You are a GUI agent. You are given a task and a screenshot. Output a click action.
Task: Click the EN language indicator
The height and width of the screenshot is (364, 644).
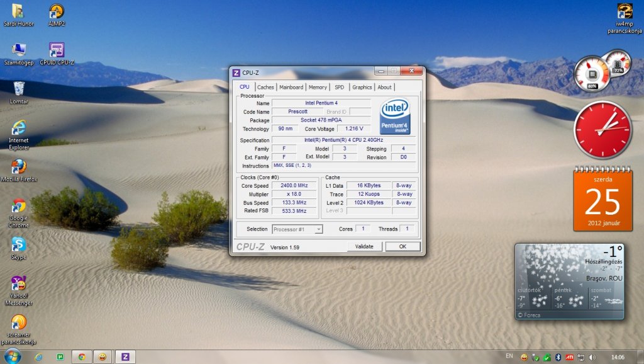point(509,356)
